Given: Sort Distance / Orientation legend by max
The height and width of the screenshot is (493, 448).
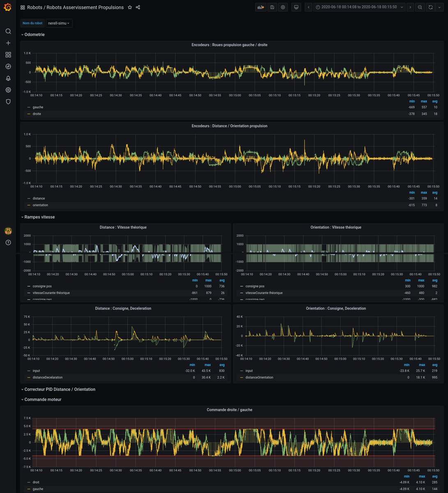Looking at the screenshot, I should pyautogui.click(x=424, y=192).
